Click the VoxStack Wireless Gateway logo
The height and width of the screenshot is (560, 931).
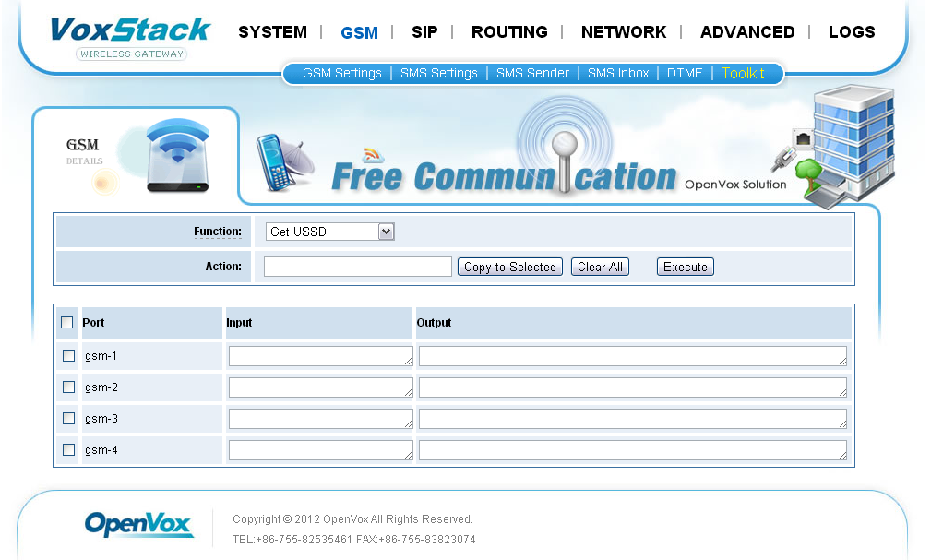tap(130, 37)
